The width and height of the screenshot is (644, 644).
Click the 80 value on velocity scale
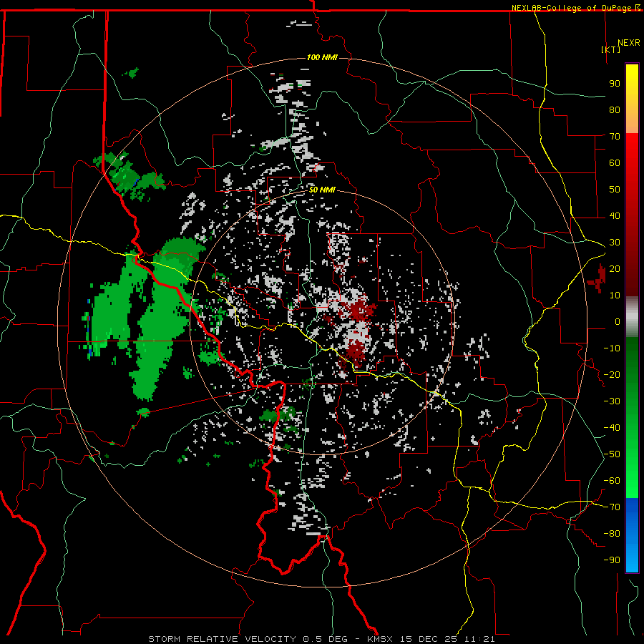615,110
